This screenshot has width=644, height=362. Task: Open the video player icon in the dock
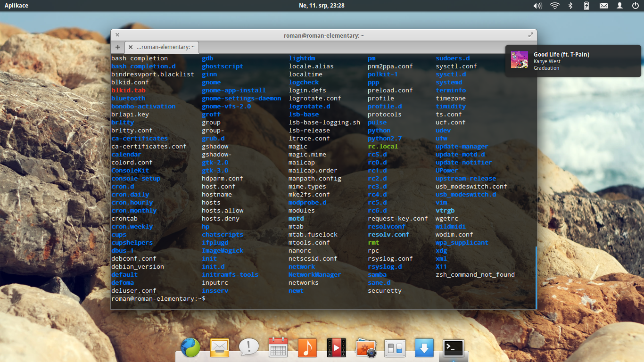[336, 348]
